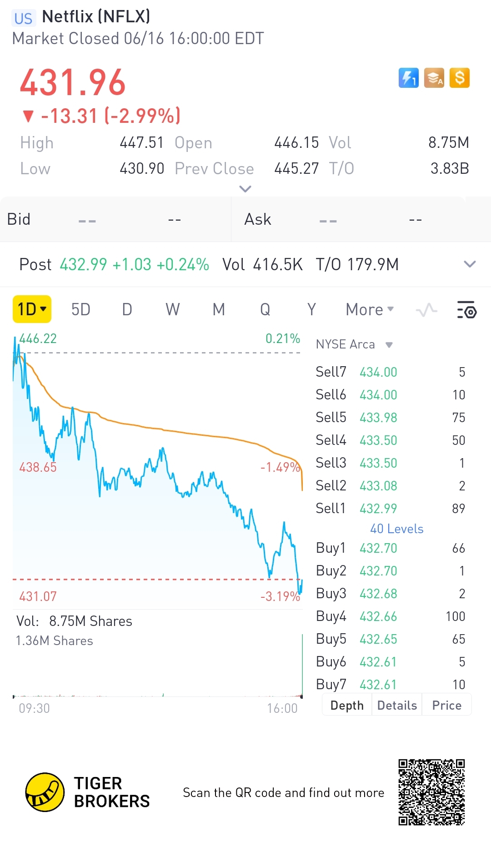Tap the orange stacked layers icon
This screenshot has height=868, width=491.
point(434,78)
